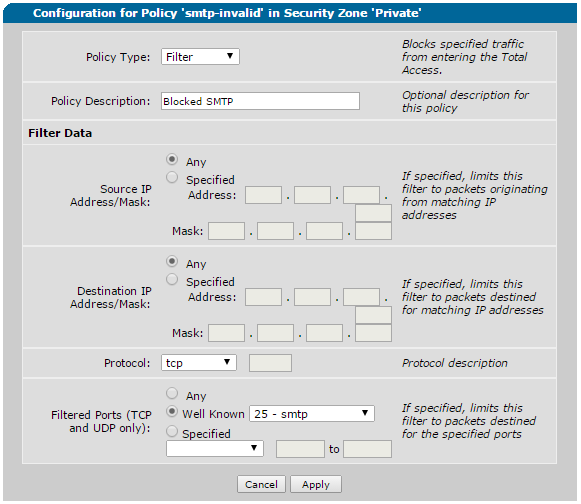Click the protocol number field beside tcp
Screen dimensions: 581x504
point(270,363)
